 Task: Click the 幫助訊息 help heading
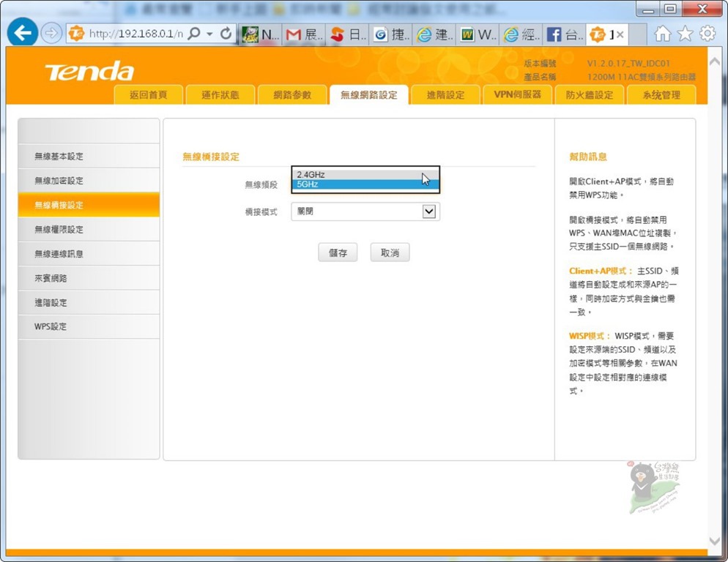tap(588, 157)
